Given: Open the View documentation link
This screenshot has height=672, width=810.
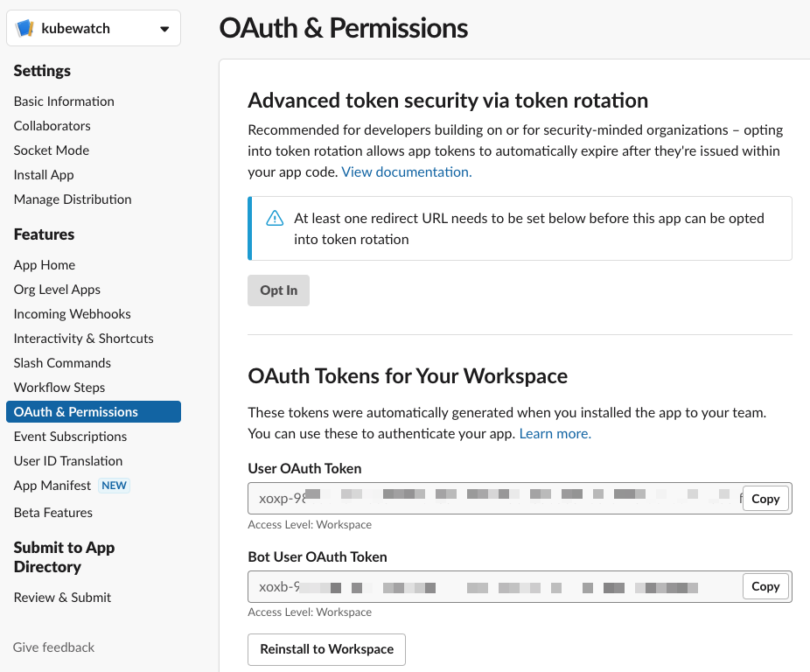Looking at the screenshot, I should coord(407,171).
